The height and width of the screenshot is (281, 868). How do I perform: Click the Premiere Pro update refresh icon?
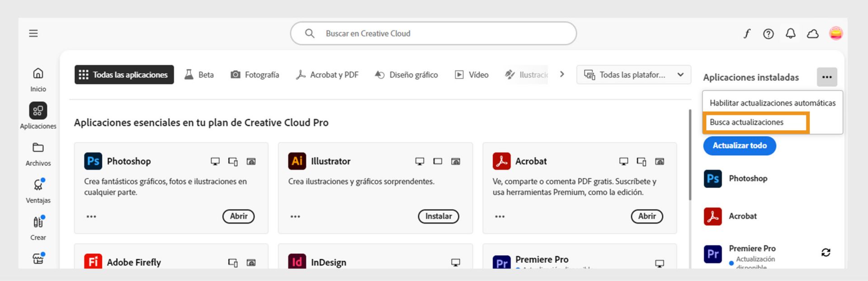[826, 252]
